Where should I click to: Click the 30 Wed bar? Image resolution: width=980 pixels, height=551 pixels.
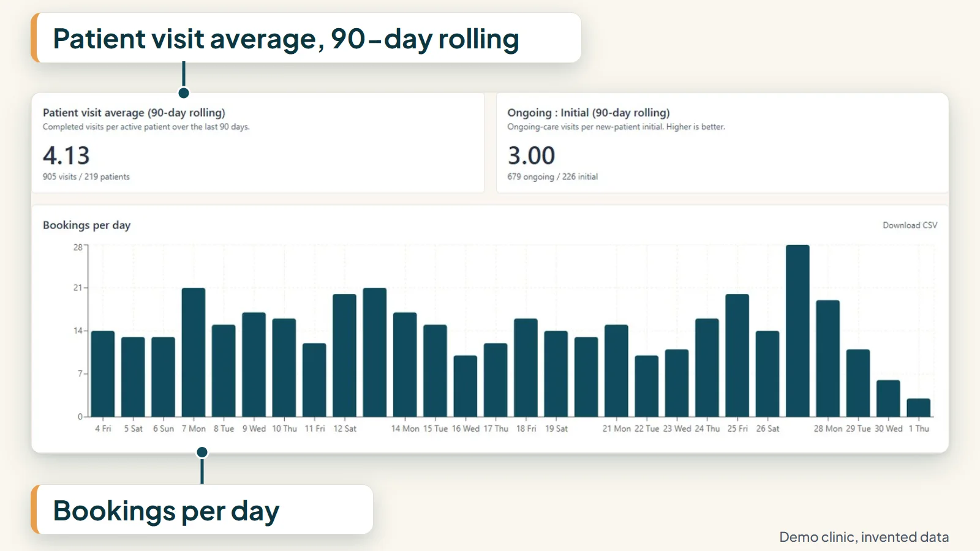(x=888, y=398)
